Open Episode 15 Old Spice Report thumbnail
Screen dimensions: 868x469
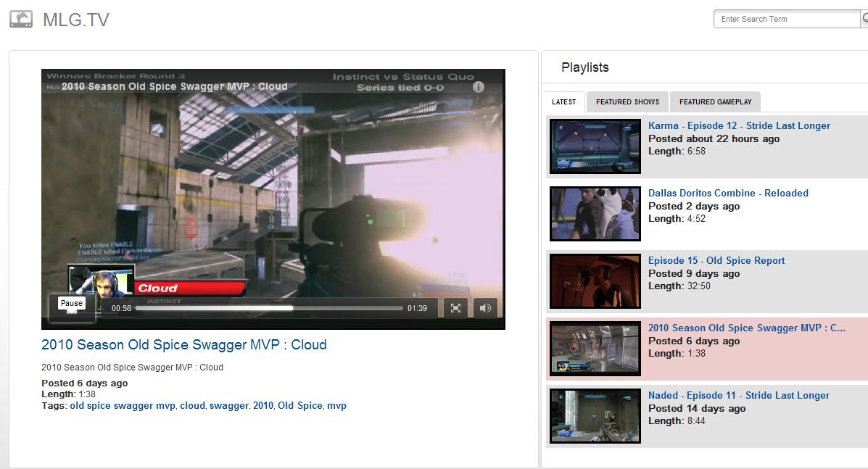[595, 281]
